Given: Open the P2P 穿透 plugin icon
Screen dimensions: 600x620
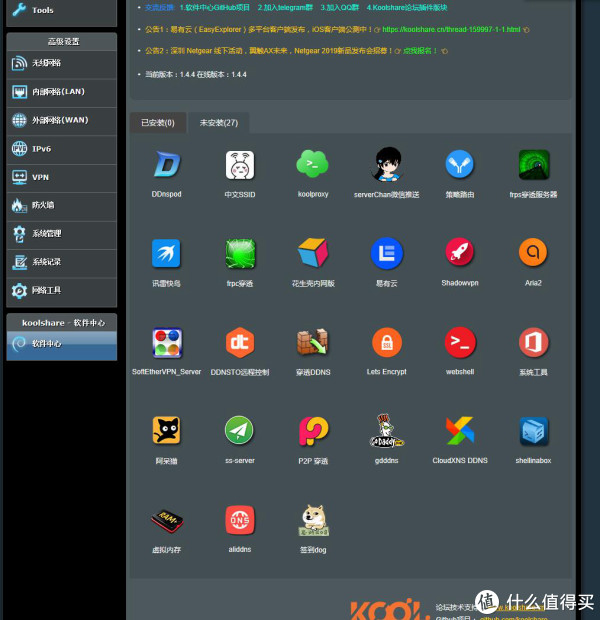Looking at the screenshot, I should pyautogui.click(x=313, y=431).
